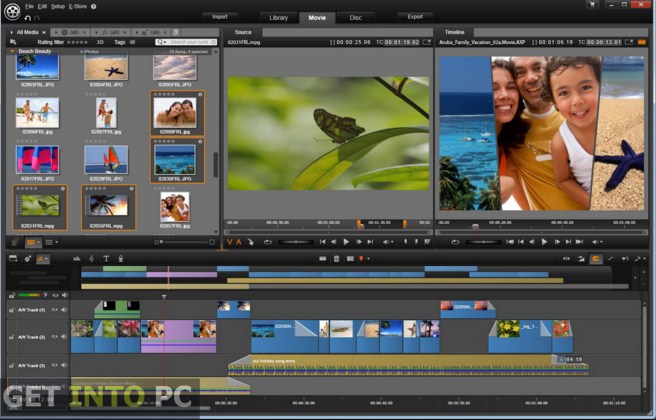Viewport: 656px width, 420px height.
Task: Open the Setup menu
Action: (58, 6)
